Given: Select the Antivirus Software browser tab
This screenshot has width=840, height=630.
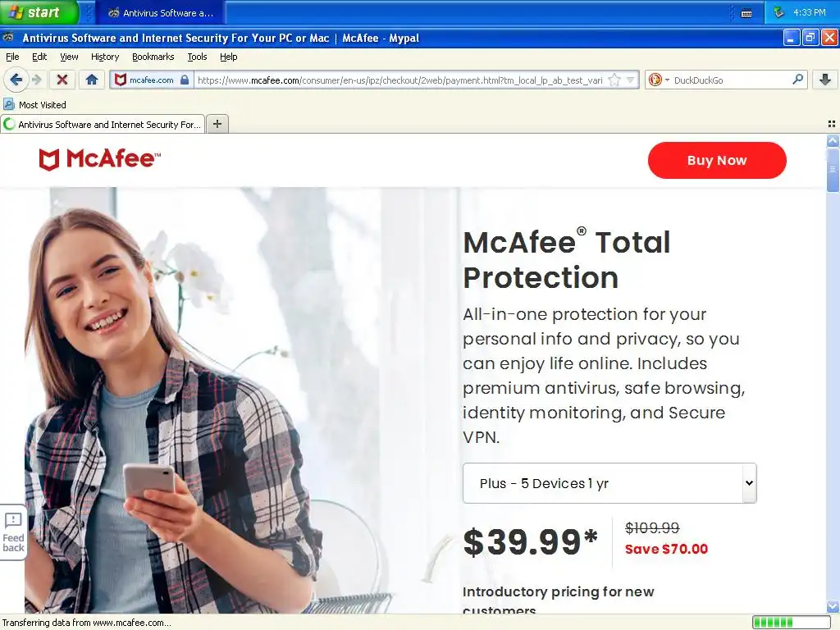Looking at the screenshot, I should tap(103, 125).
